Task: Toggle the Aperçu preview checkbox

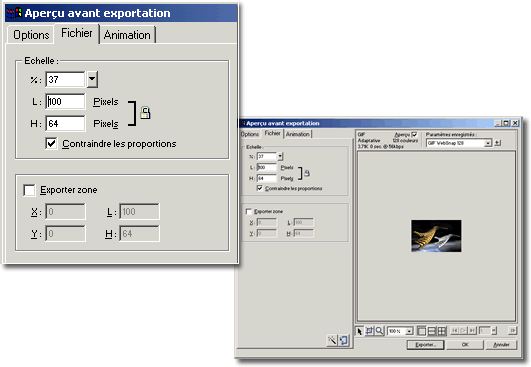Action: point(415,134)
